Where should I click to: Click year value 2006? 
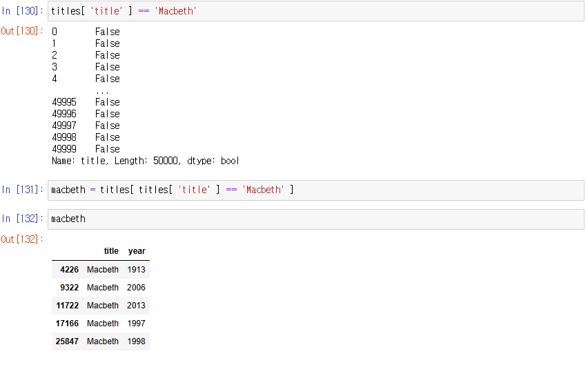tap(136, 288)
